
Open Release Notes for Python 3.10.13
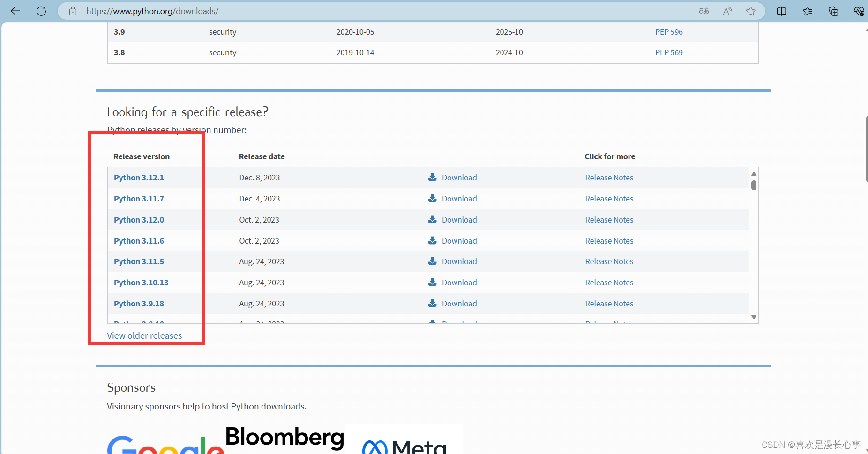(x=609, y=283)
